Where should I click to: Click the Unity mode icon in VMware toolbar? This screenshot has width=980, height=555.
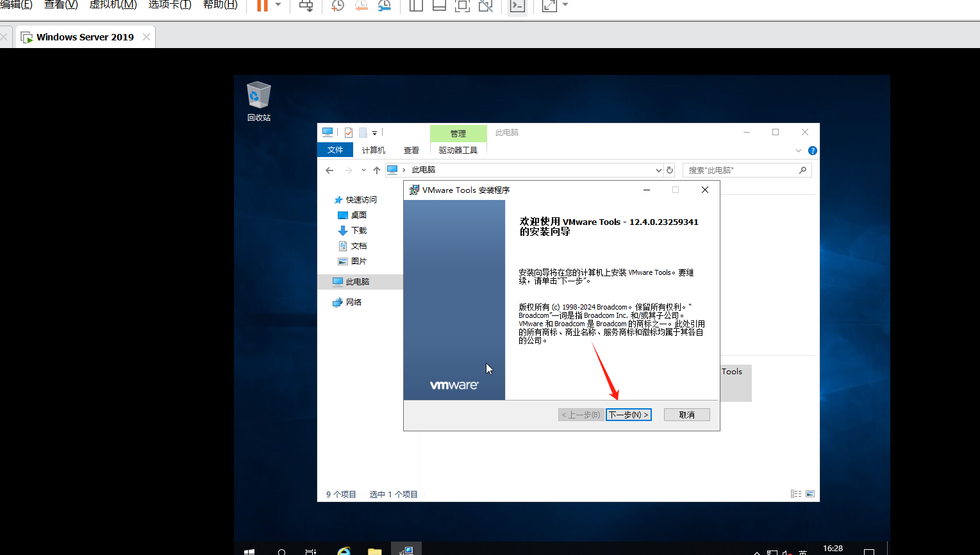(x=486, y=6)
